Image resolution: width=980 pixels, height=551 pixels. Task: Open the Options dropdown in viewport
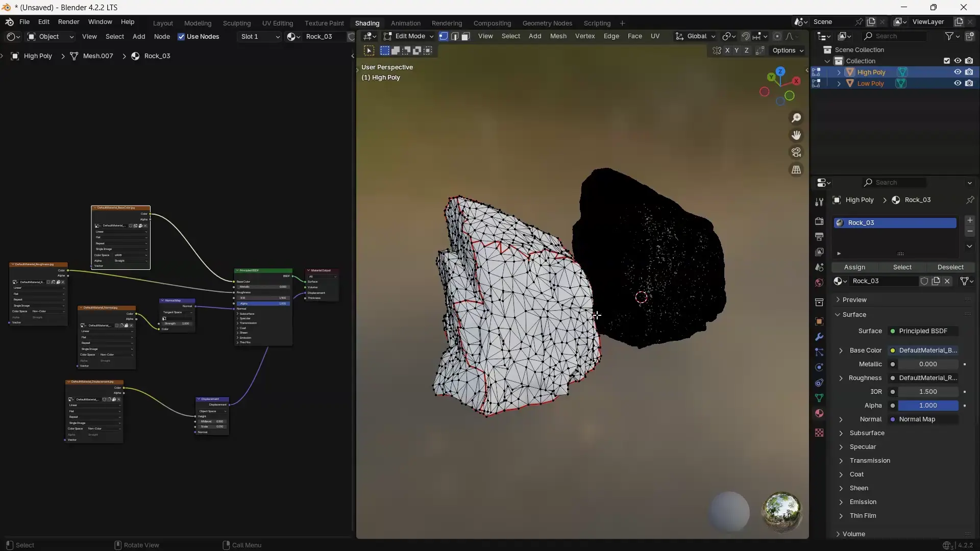[x=788, y=51]
